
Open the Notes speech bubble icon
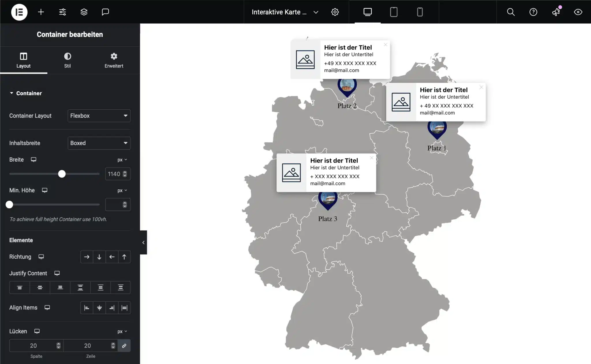(105, 12)
